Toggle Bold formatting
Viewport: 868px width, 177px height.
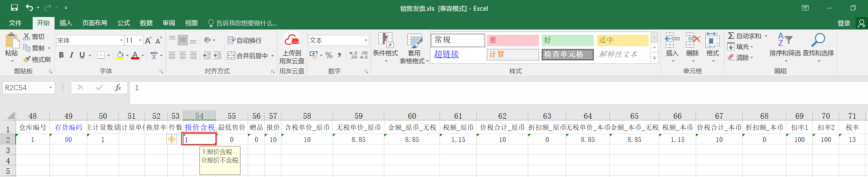62,55
